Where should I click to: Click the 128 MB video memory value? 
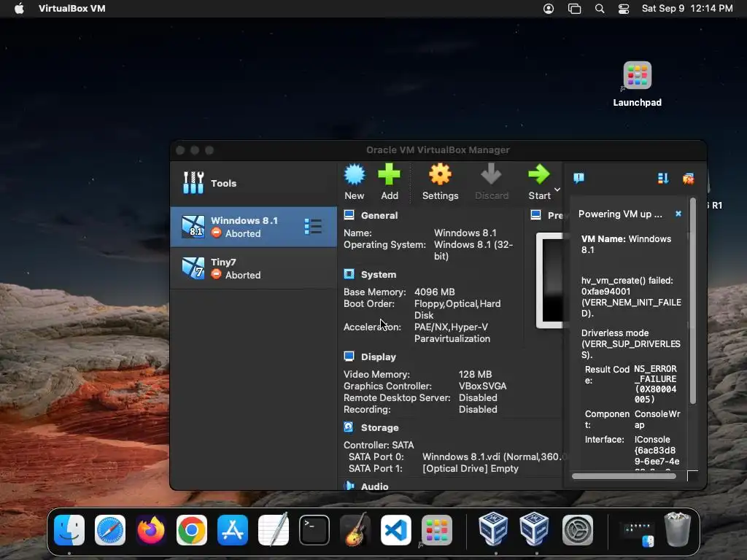[x=475, y=374]
